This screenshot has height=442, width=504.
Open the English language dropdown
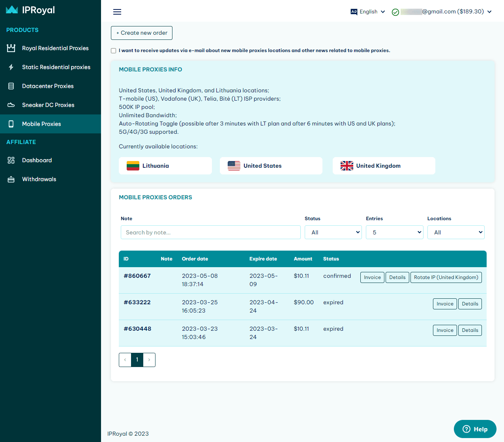368,12
